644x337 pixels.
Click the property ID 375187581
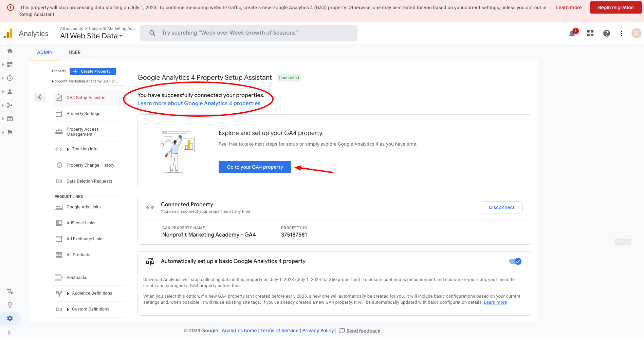tap(294, 235)
